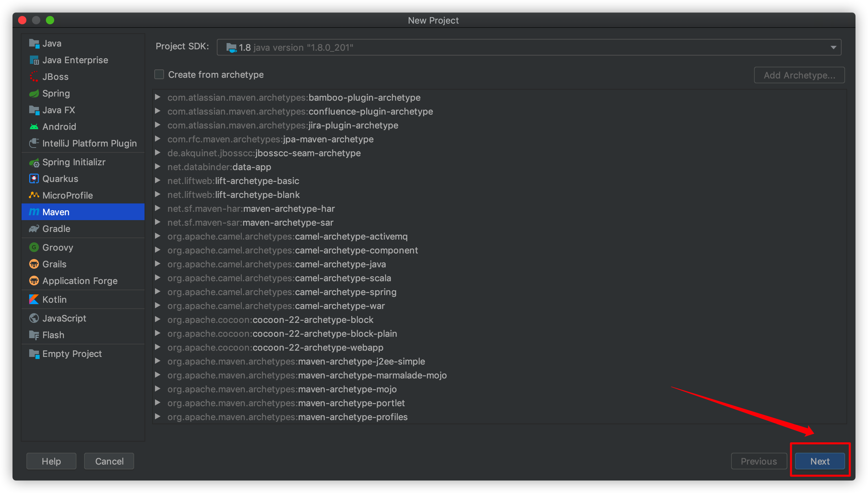Expand camel-archetype-java tree node
The image size is (868, 493).
click(158, 264)
